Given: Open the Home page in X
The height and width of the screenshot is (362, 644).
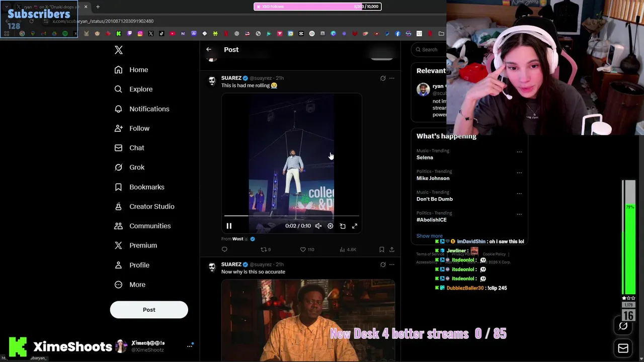Looking at the screenshot, I should tap(131, 70).
